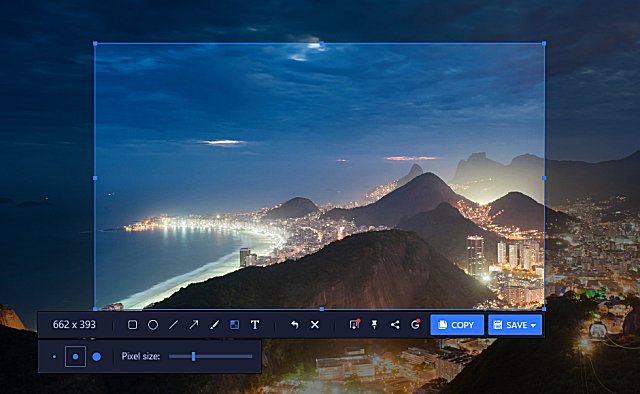
Task: Save the captured screenshot
Action: (x=510, y=325)
